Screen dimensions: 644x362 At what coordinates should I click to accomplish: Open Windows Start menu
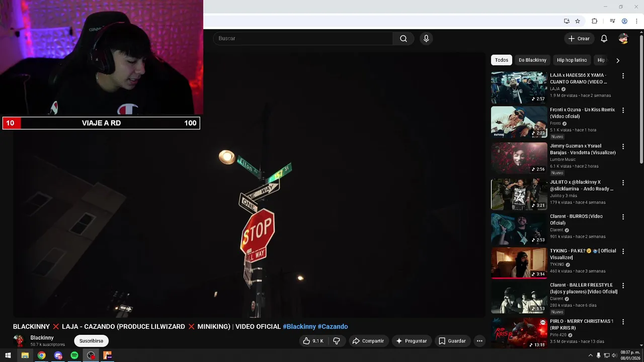point(8,355)
